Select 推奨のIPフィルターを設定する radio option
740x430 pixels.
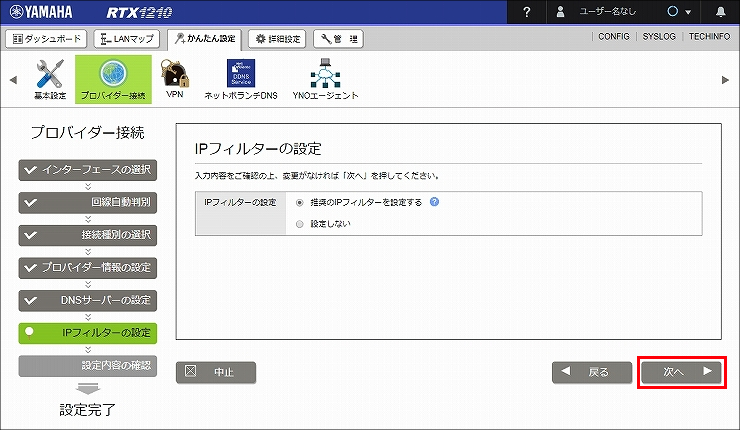300,202
